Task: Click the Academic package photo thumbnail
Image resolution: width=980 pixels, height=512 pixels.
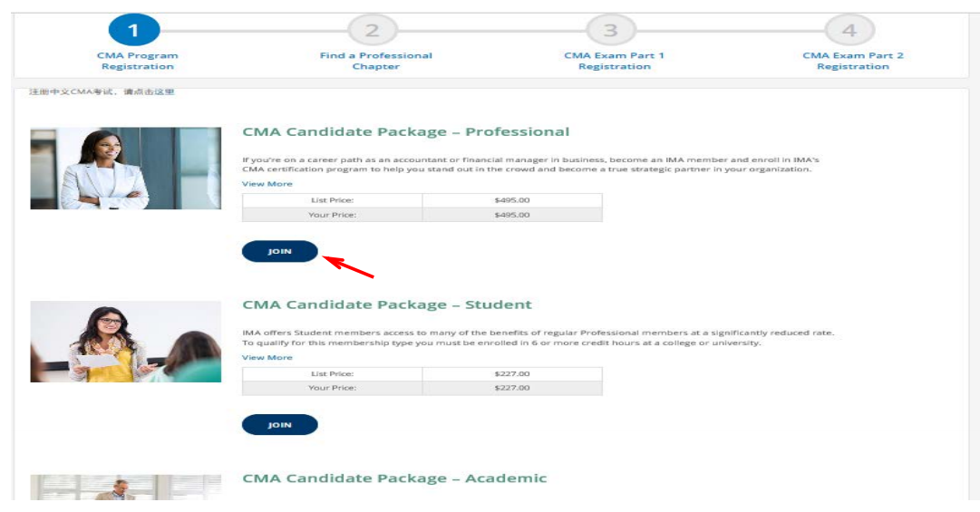Action: (125, 488)
